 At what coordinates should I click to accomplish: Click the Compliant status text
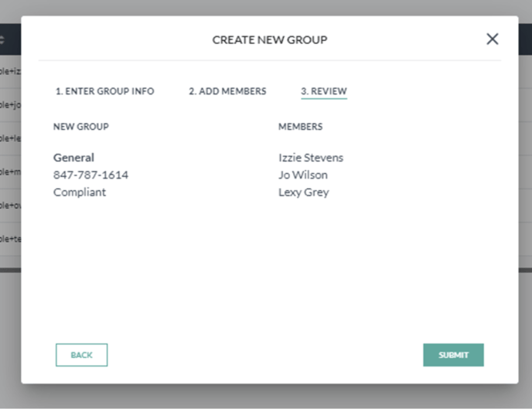pyautogui.click(x=79, y=192)
